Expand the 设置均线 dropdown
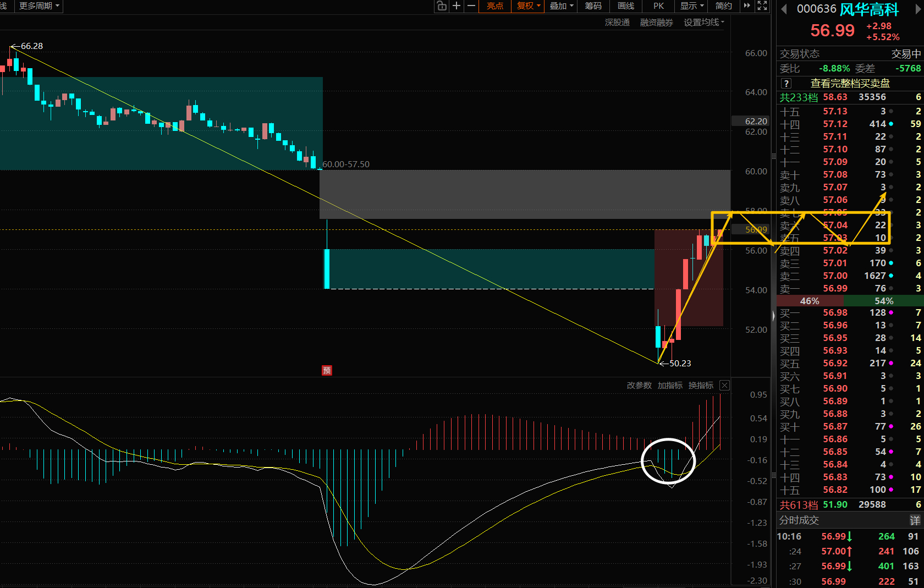 click(x=704, y=23)
